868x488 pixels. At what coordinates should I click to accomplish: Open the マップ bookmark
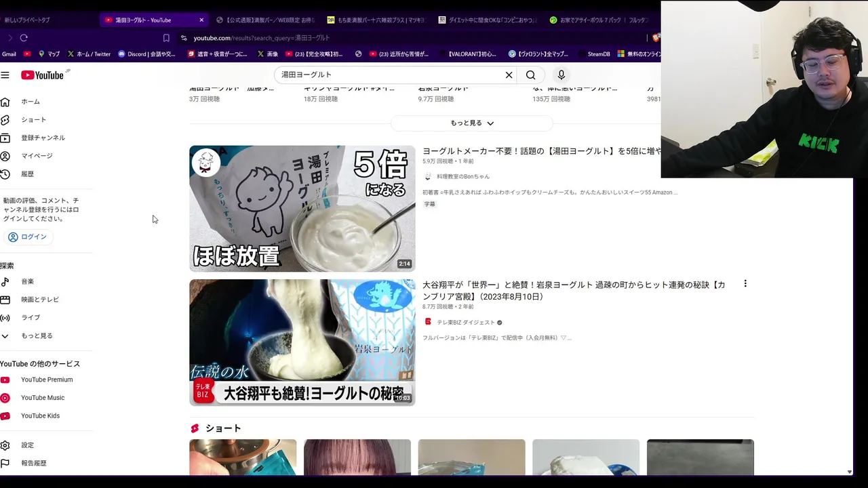click(x=49, y=54)
